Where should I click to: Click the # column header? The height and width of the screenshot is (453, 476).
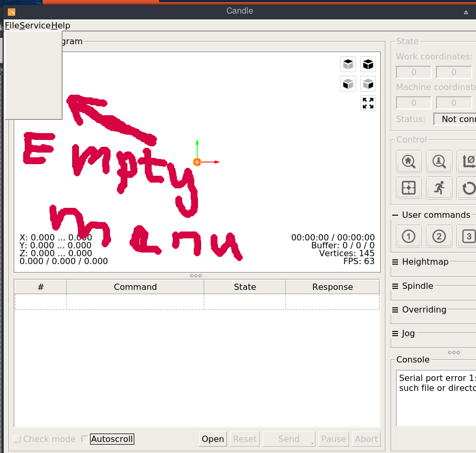point(41,287)
